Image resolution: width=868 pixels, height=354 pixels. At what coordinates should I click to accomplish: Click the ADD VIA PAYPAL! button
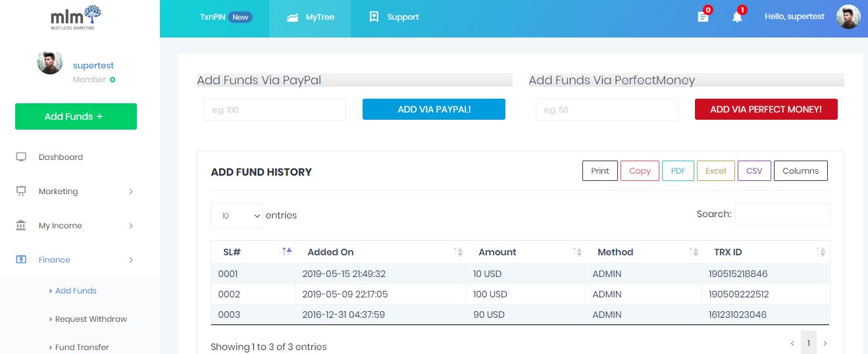click(x=434, y=109)
